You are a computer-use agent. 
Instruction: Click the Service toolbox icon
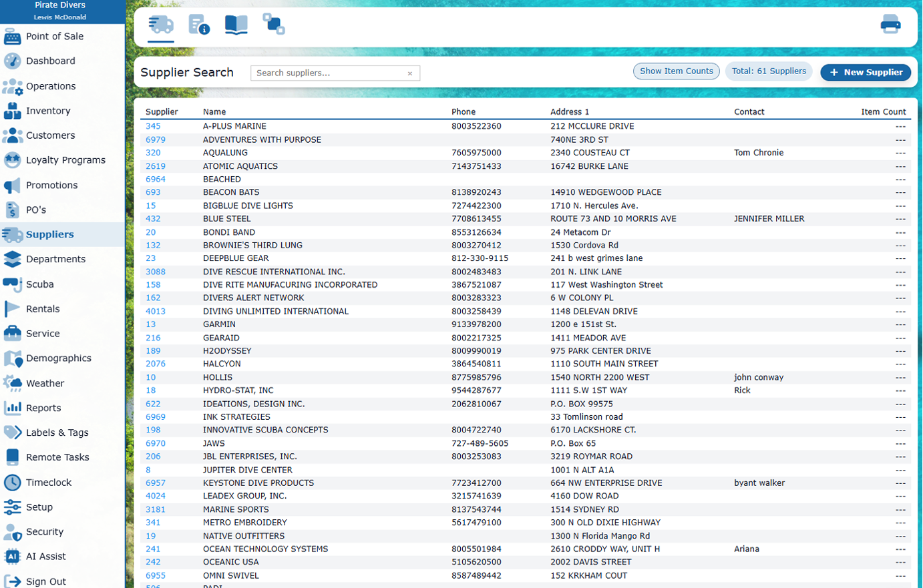(x=12, y=334)
